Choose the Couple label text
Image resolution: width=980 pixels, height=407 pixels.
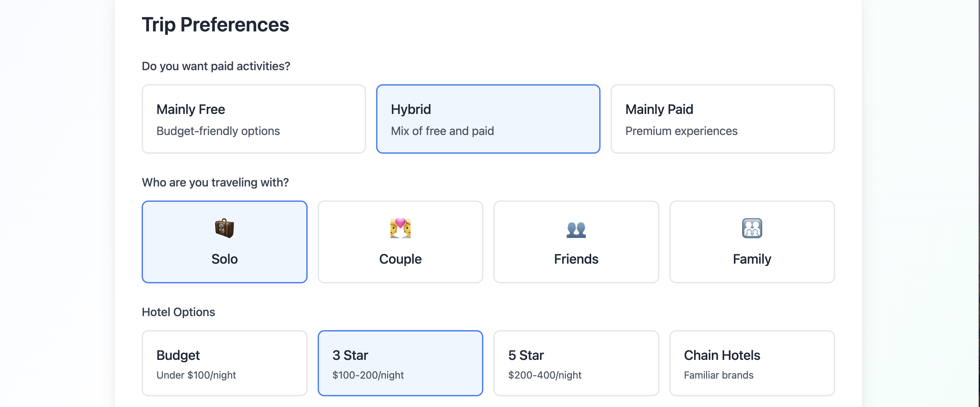400,259
